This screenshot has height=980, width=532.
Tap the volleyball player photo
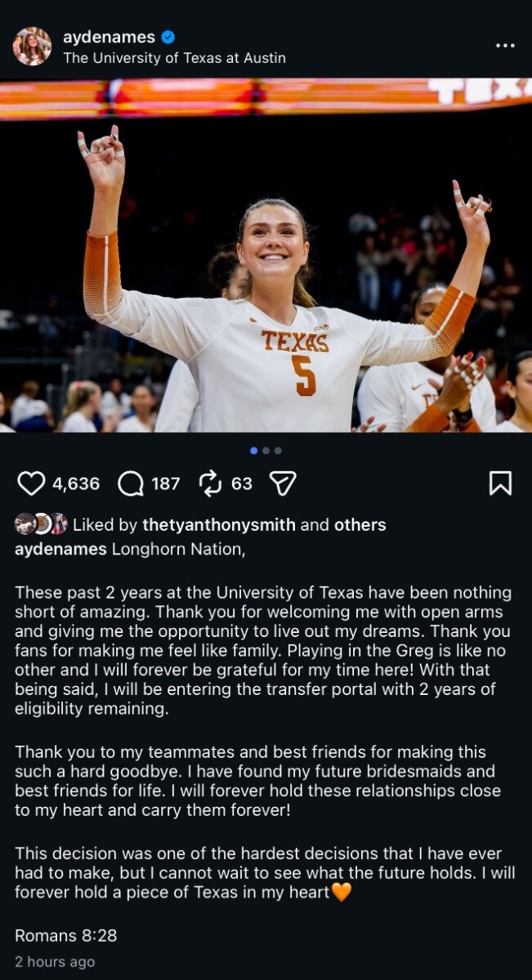coord(266,269)
